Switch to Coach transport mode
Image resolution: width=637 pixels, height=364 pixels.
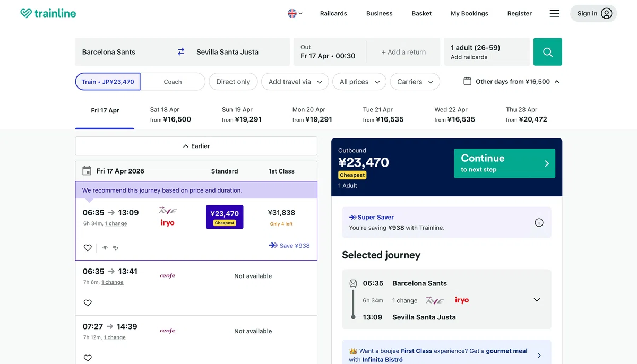tap(173, 82)
